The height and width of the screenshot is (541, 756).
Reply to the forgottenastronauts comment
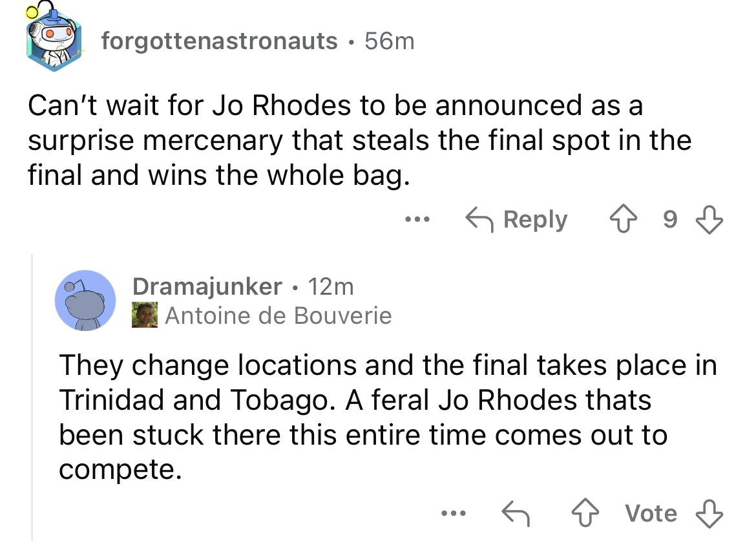[516, 220]
